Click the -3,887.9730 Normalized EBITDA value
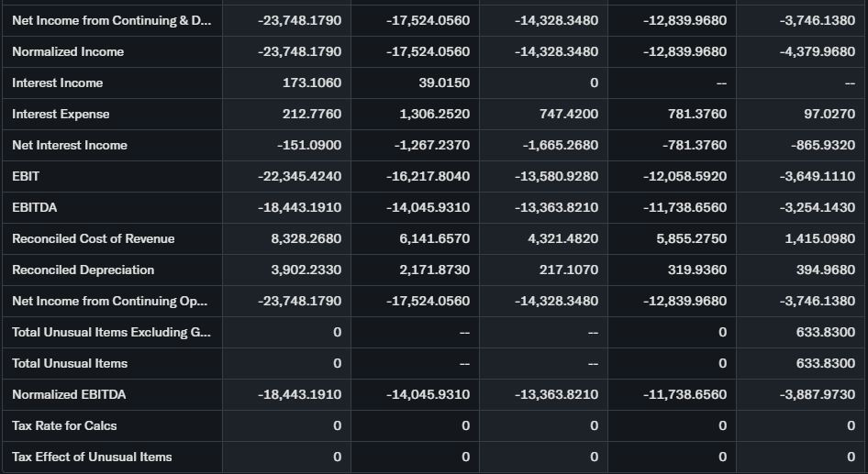The width and height of the screenshot is (868, 474). pos(818,395)
